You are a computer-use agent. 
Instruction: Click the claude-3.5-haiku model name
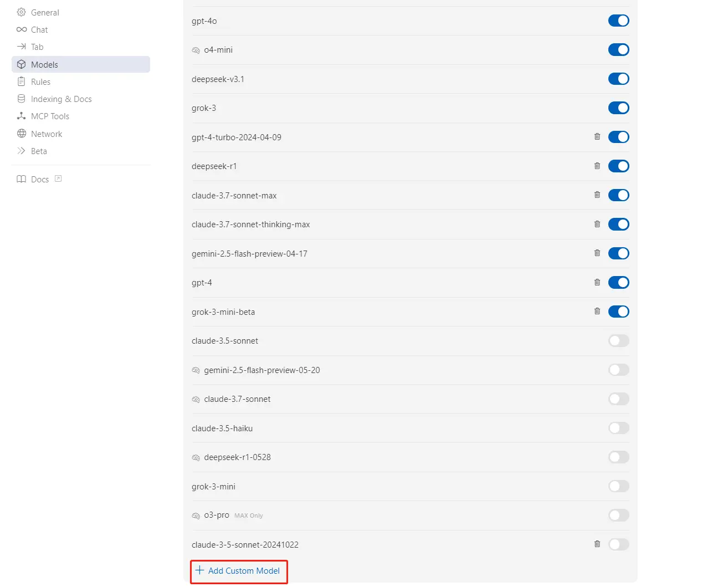[x=222, y=428]
